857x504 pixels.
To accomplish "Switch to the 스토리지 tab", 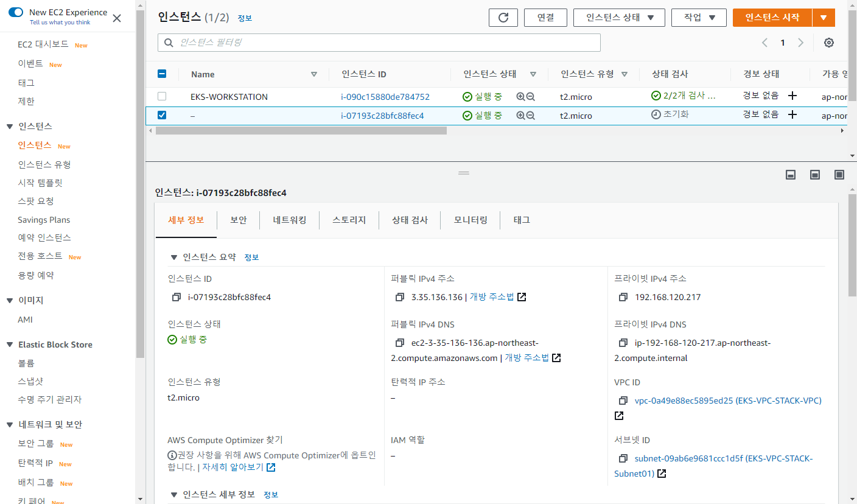I will (x=349, y=220).
